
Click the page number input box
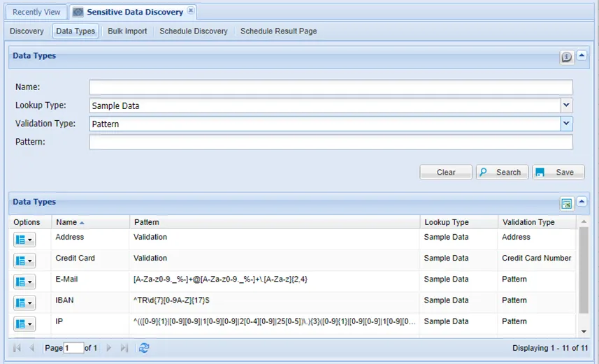click(x=73, y=348)
